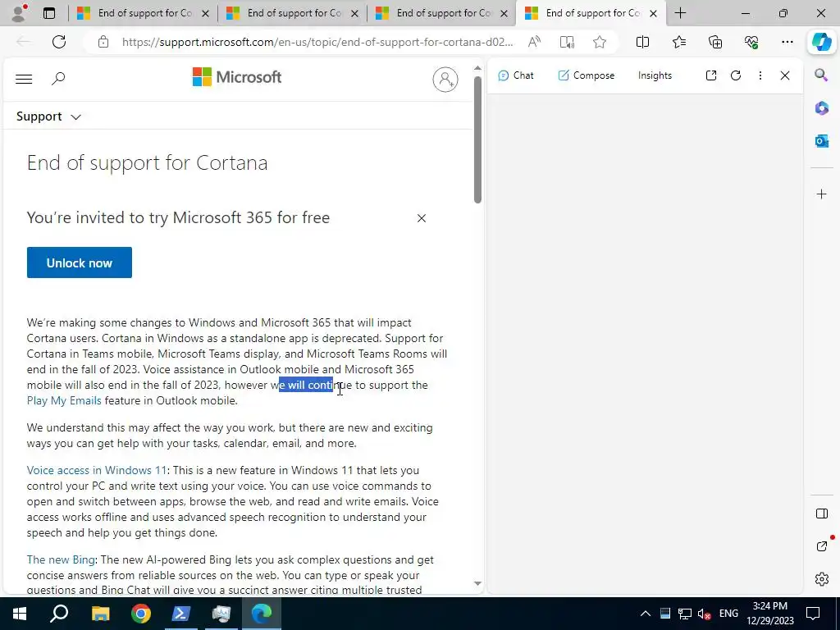Open split screen icon
This screenshot has height=630, width=840.
(x=642, y=42)
